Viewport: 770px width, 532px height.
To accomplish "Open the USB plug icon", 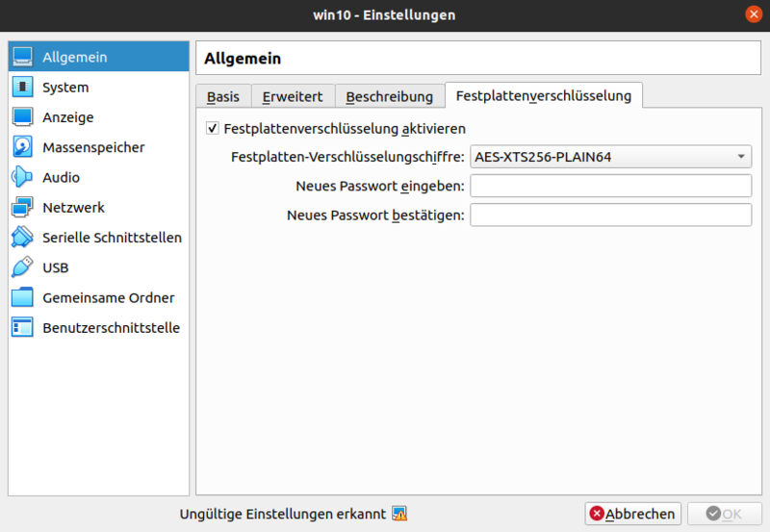I will [x=23, y=267].
